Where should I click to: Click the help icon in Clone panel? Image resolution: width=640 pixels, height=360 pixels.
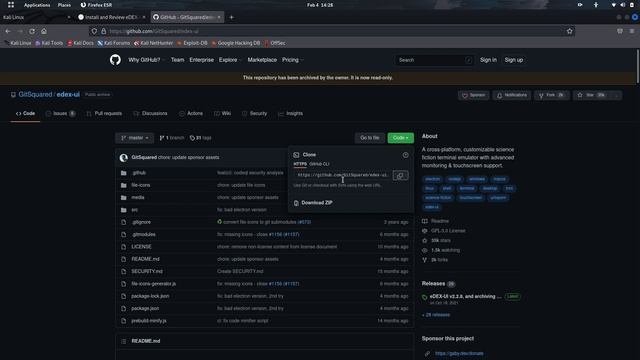(405, 155)
